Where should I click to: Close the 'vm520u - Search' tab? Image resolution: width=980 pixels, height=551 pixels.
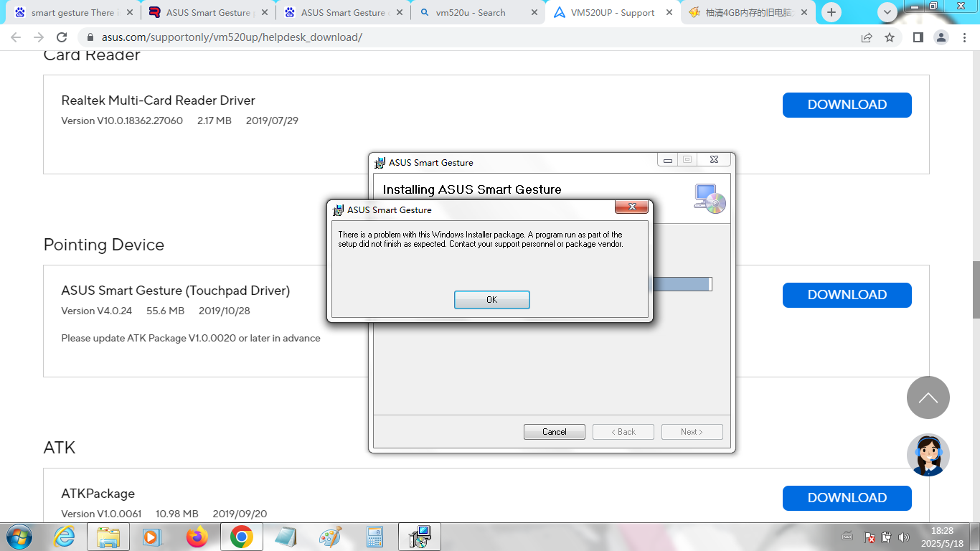click(x=534, y=13)
